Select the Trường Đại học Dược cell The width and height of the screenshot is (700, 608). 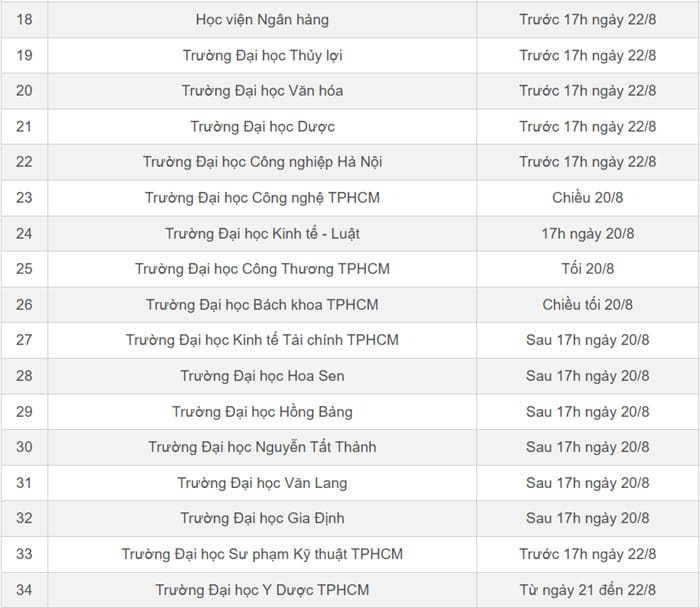point(262,127)
